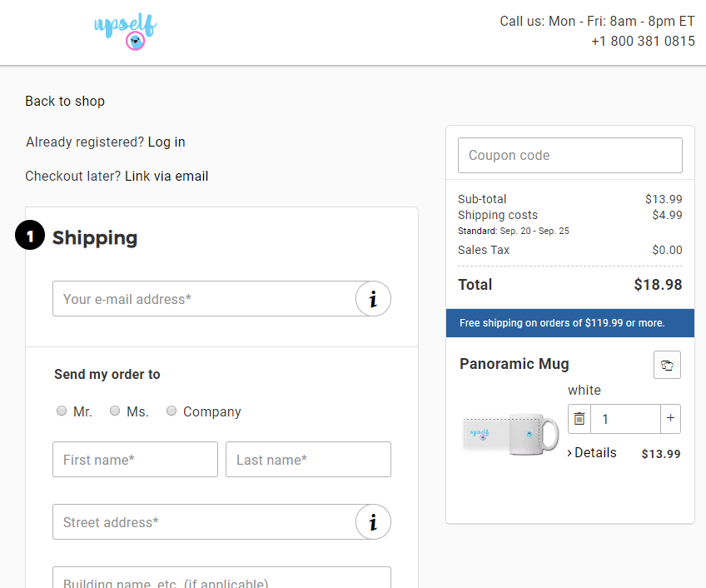Open the Log in link

click(x=167, y=142)
